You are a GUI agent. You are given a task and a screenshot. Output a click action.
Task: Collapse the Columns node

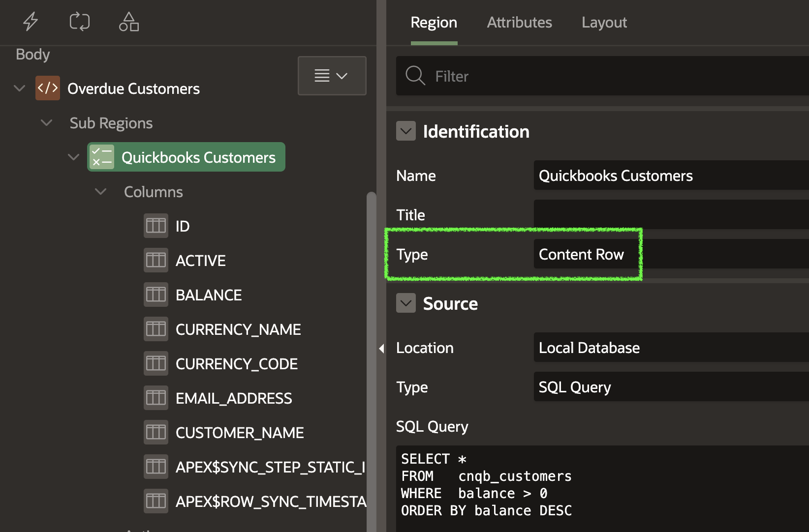point(101,192)
